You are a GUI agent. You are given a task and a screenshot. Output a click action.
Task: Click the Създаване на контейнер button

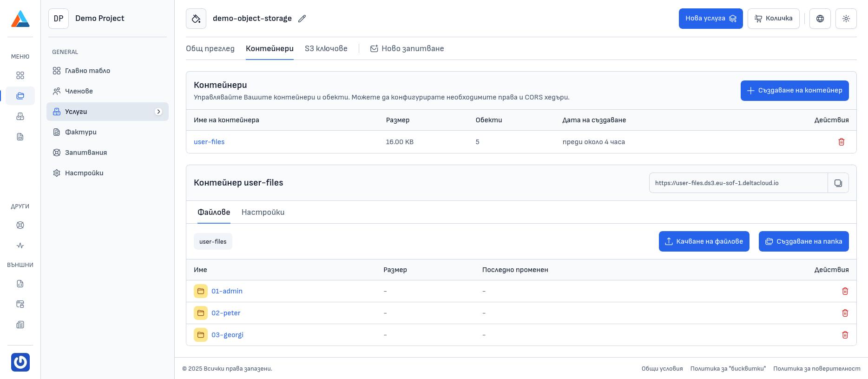794,91
